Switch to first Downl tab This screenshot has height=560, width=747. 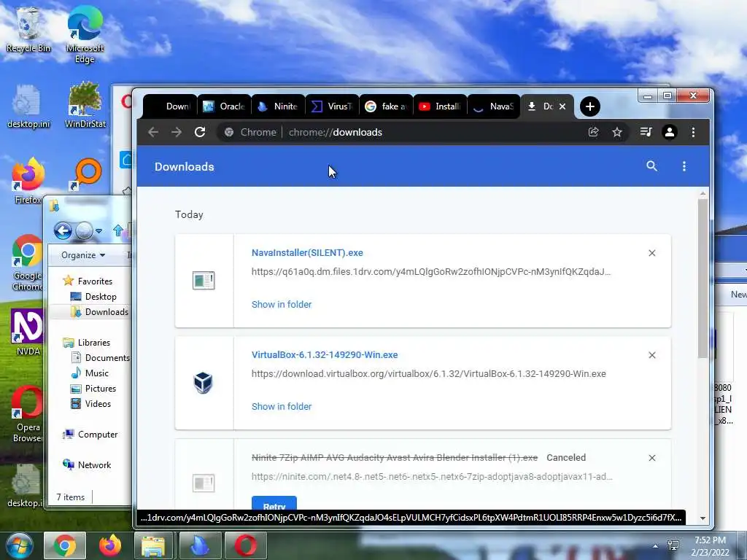click(x=169, y=106)
